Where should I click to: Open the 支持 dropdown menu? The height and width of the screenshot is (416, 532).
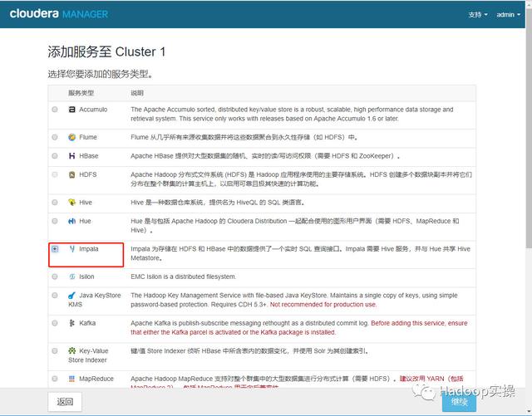coord(478,15)
